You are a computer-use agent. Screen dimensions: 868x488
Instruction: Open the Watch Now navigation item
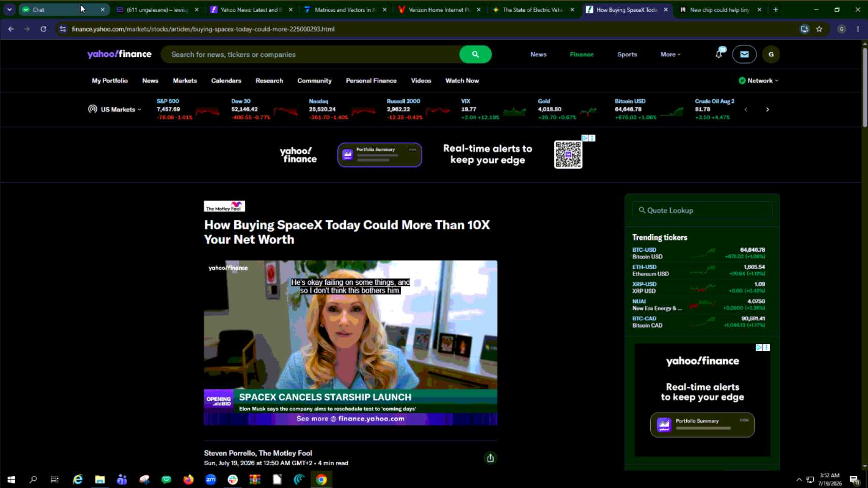click(462, 81)
